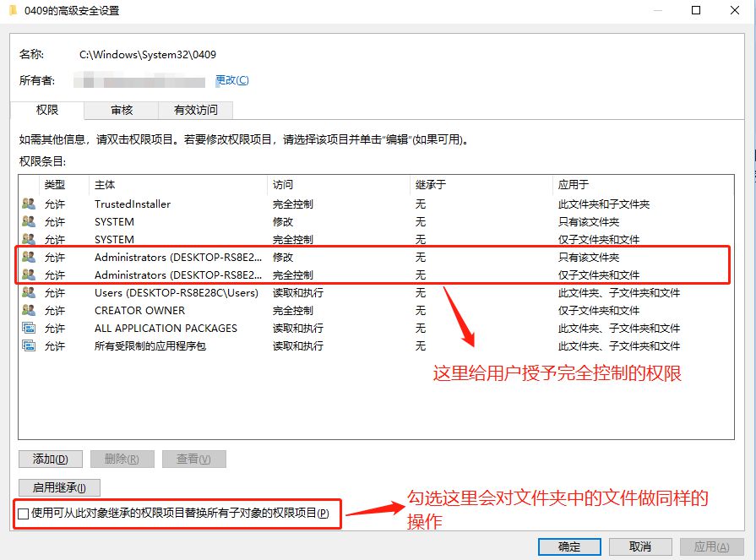
Task: Click the 应用于 column header
Action: (573, 184)
